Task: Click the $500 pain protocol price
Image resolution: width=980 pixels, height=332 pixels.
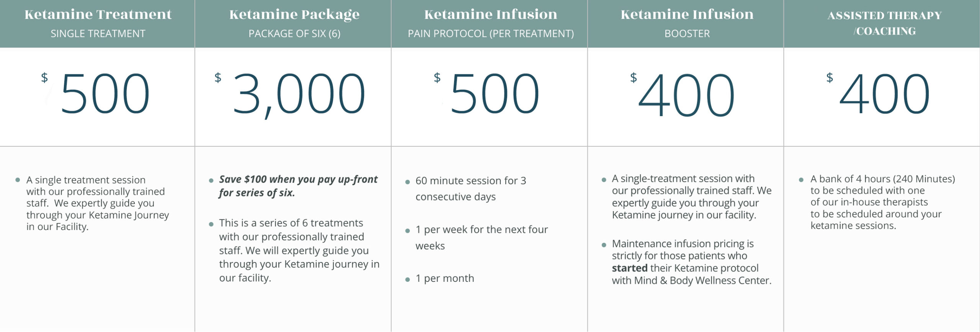Action: coord(487,94)
